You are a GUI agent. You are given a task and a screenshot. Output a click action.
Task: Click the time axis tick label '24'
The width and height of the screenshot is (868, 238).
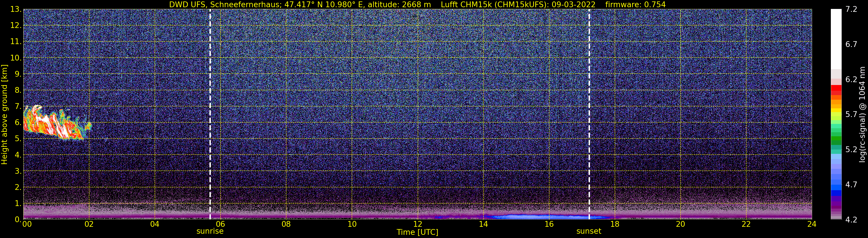point(812,224)
